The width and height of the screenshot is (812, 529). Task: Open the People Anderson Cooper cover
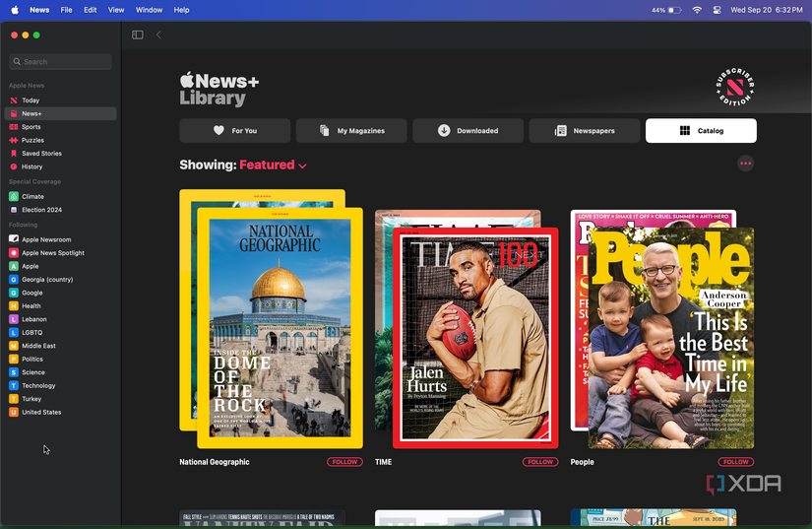[671, 338]
